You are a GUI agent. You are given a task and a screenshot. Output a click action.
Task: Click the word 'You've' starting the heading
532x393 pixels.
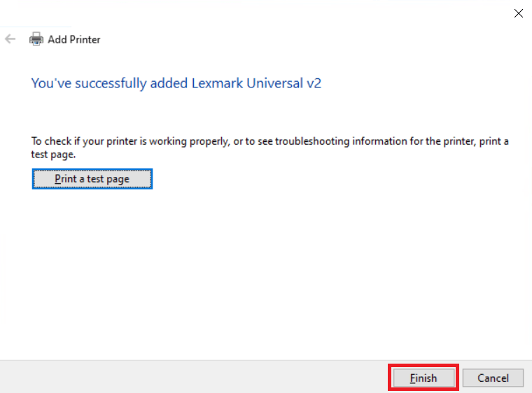point(51,83)
